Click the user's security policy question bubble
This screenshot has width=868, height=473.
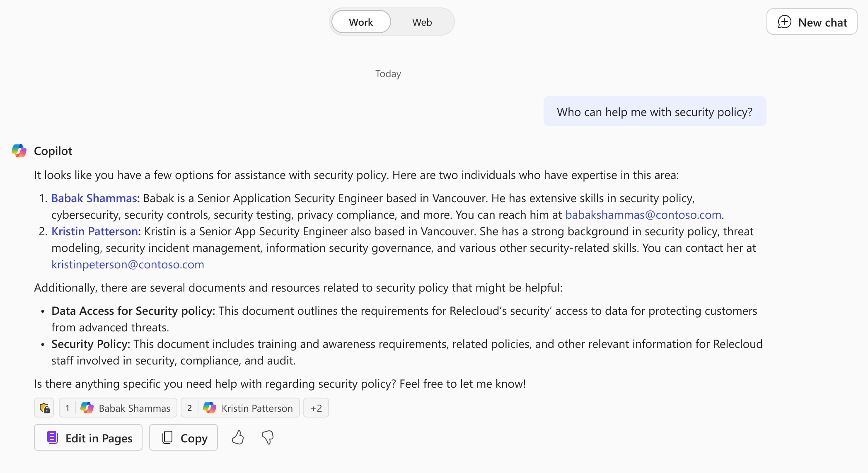655,112
